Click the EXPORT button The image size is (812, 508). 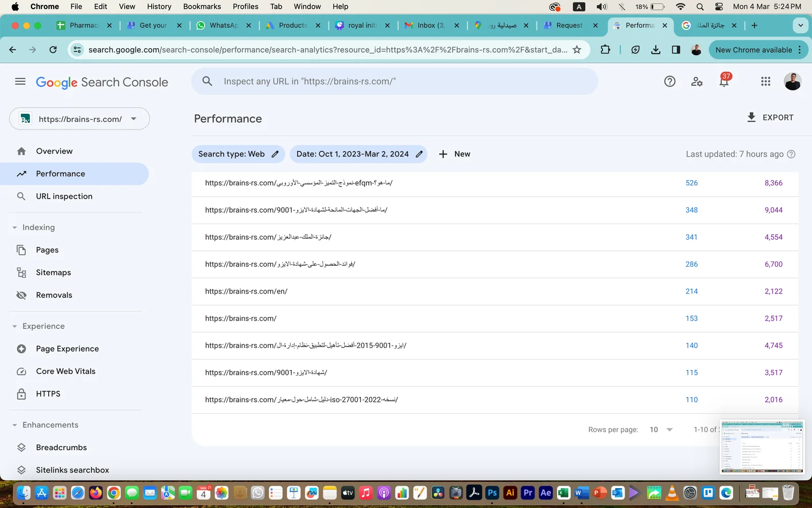pos(770,117)
